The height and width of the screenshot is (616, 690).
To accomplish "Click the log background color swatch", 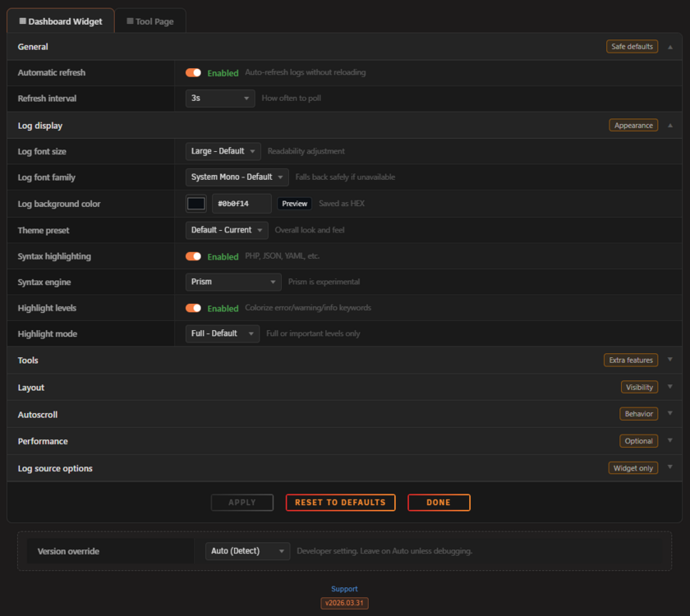I will pos(195,204).
